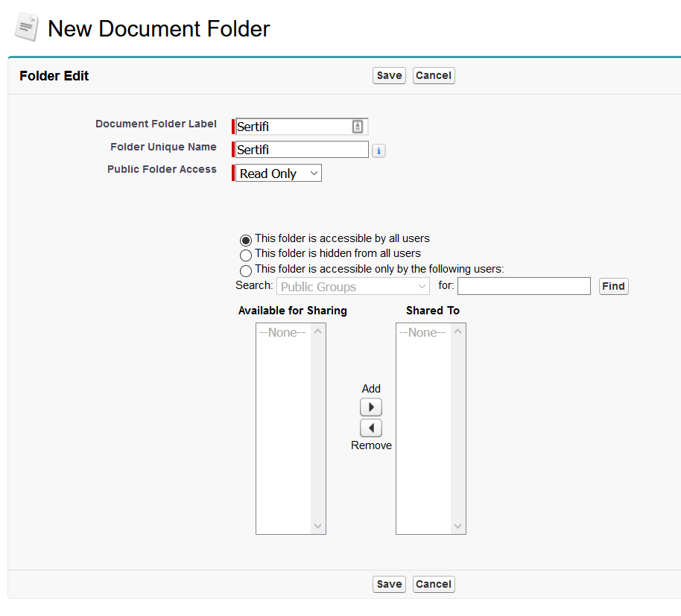Focus the Document Folder Label input
The width and height of the screenshot is (681, 616).
(x=302, y=127)
